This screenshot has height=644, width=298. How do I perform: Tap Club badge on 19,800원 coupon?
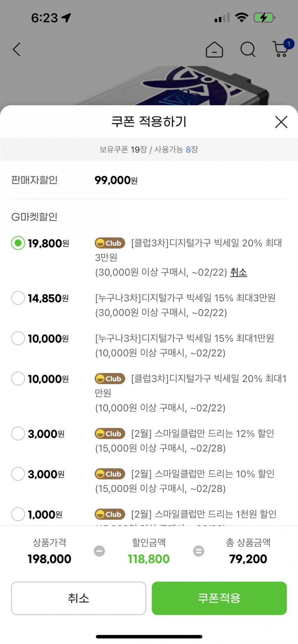click(x=110, y=243)
